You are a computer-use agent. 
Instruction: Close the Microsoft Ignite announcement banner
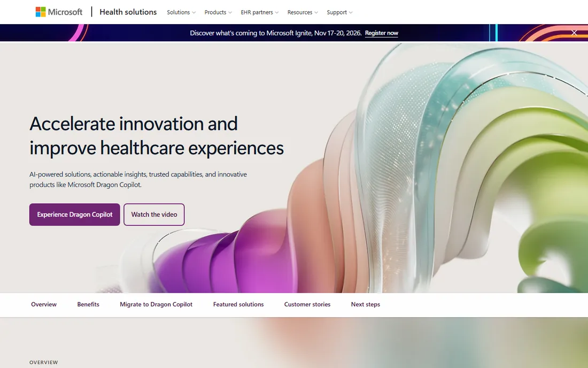(x=574, y=33)
